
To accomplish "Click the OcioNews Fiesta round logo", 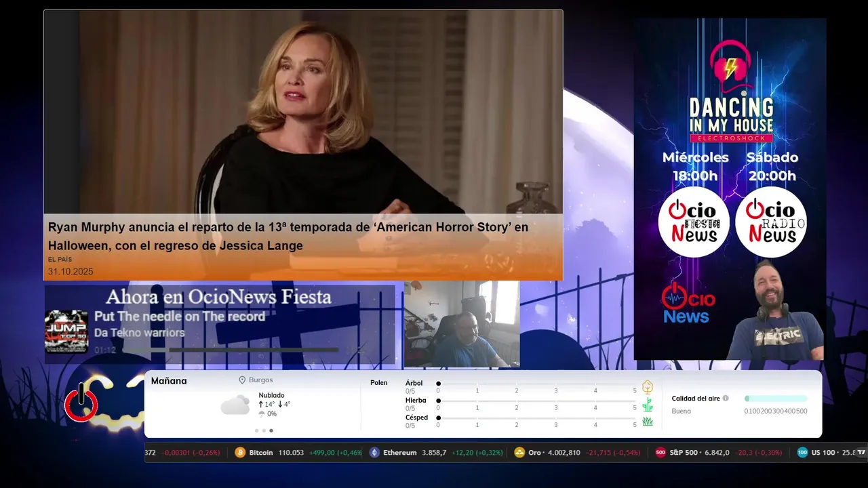I will [693, 222].
